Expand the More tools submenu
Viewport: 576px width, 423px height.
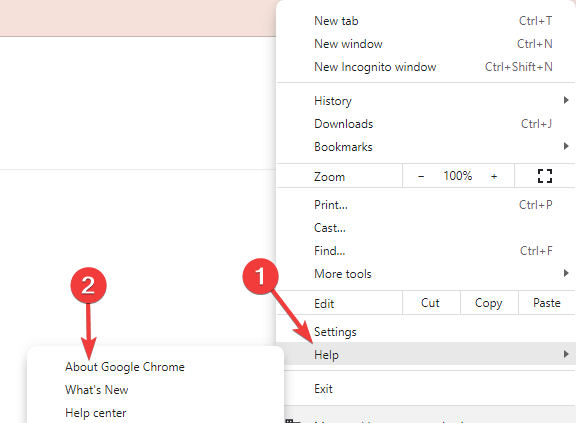tap(426, 274)
